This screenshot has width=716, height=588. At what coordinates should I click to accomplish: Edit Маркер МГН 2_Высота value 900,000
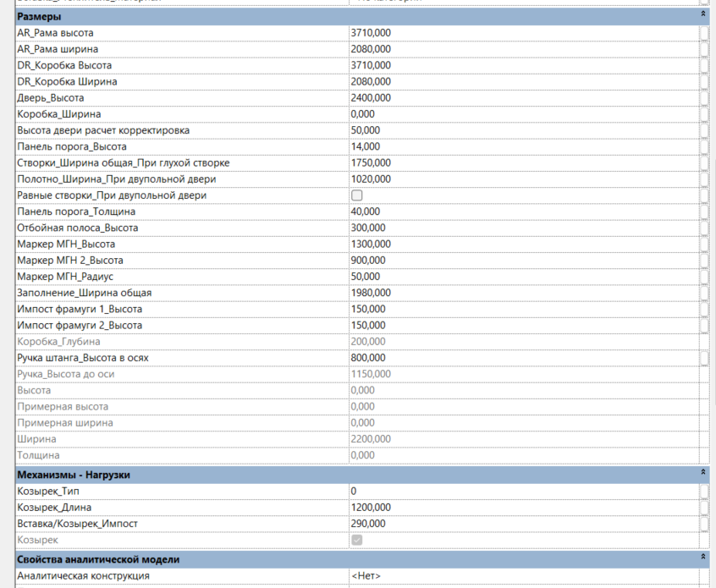click(x=524, y=261)
